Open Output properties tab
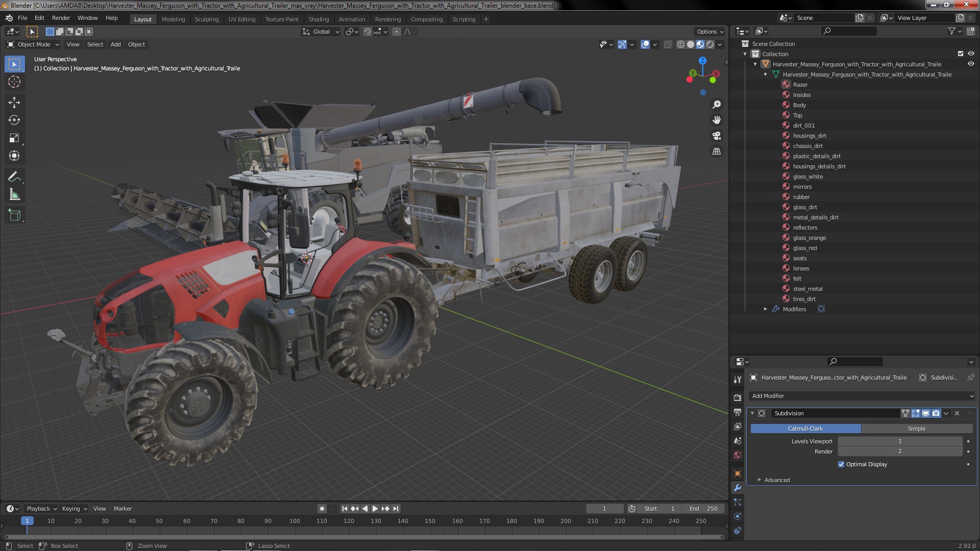This screenshot has width=980, height=551. click(737, 412)
